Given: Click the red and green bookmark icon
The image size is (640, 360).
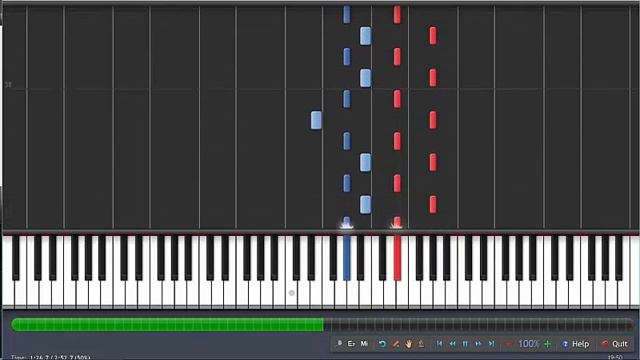Looking at the screenshot, I should point(396,344).
